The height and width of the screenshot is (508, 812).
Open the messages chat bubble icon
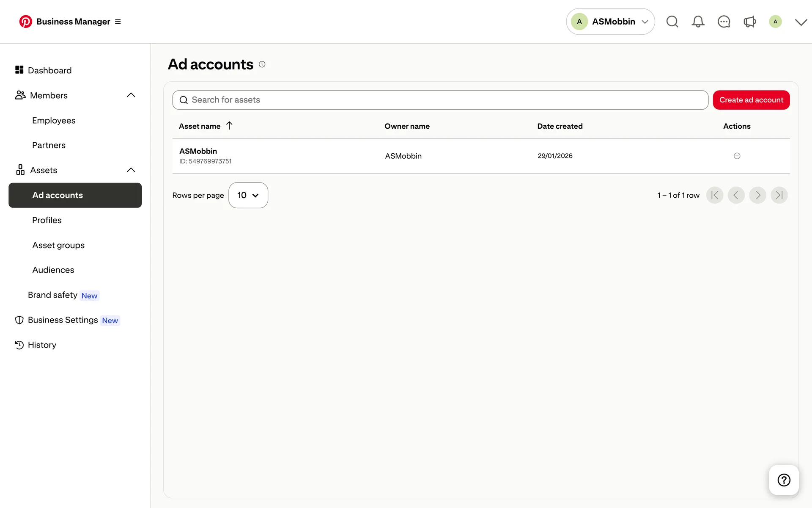[x=724, y=22]
